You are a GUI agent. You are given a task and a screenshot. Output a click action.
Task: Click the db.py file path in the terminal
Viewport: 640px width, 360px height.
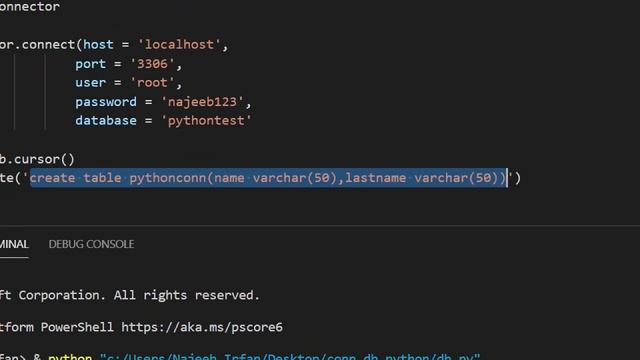coord(290,357)
